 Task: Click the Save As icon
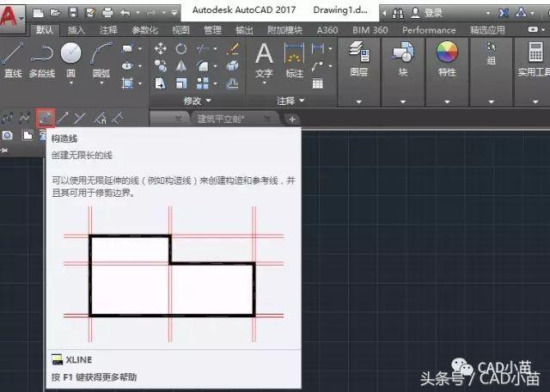click(x=90, y=14)
